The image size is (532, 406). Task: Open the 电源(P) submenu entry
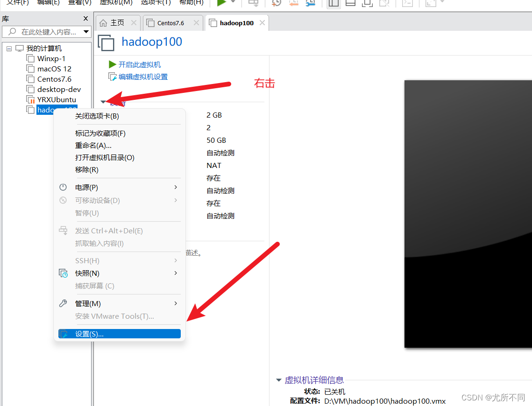[x=120, y=188]
